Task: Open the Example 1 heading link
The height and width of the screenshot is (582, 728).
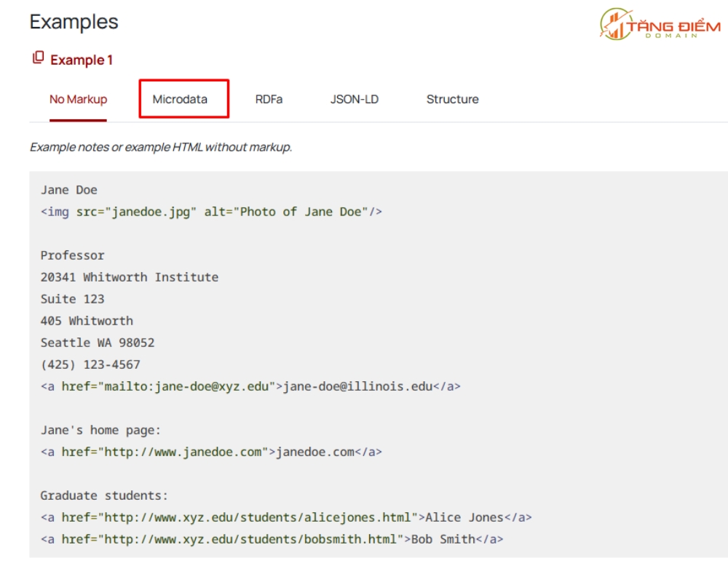Action: coord(82,60)
